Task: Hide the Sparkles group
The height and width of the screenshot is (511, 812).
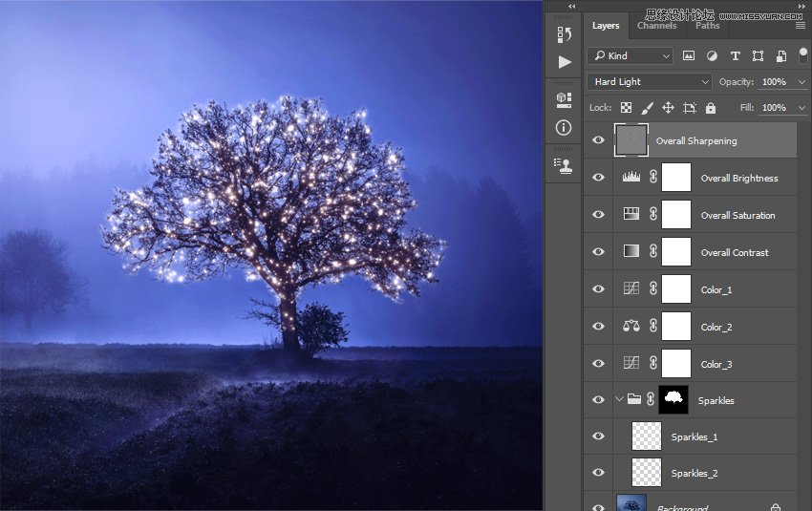Action: point(598,399)
